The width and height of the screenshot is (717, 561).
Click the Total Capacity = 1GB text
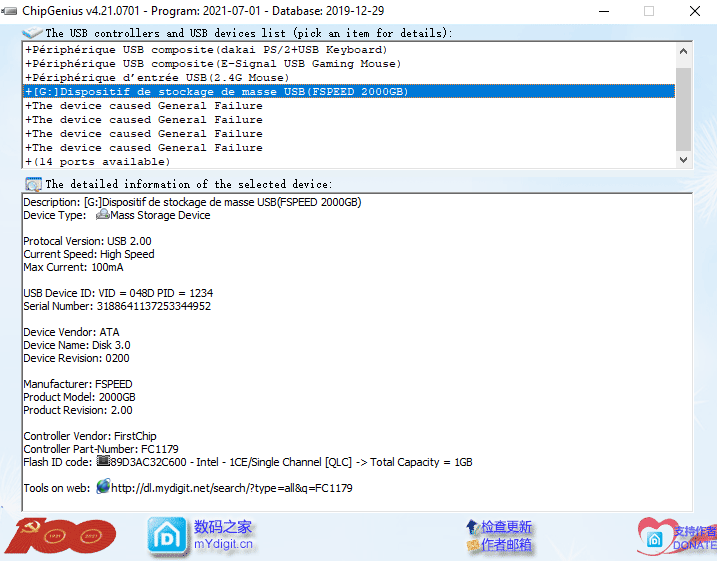click(x=421, y=462)
